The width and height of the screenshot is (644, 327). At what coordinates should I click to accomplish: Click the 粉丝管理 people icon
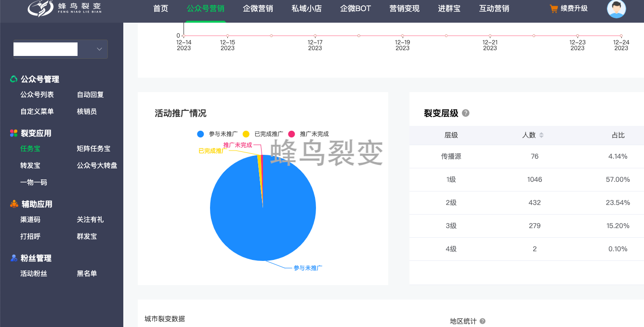tap(14, 258)
